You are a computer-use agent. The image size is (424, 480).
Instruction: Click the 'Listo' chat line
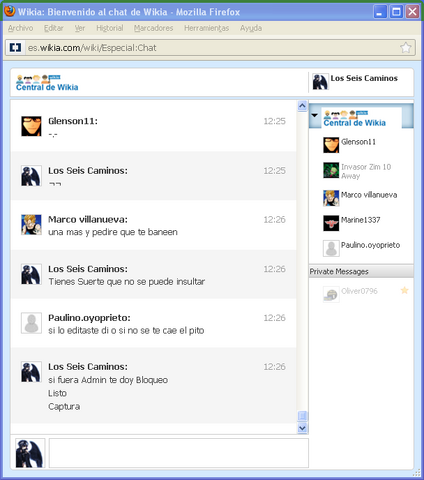[x=57, y=393]
